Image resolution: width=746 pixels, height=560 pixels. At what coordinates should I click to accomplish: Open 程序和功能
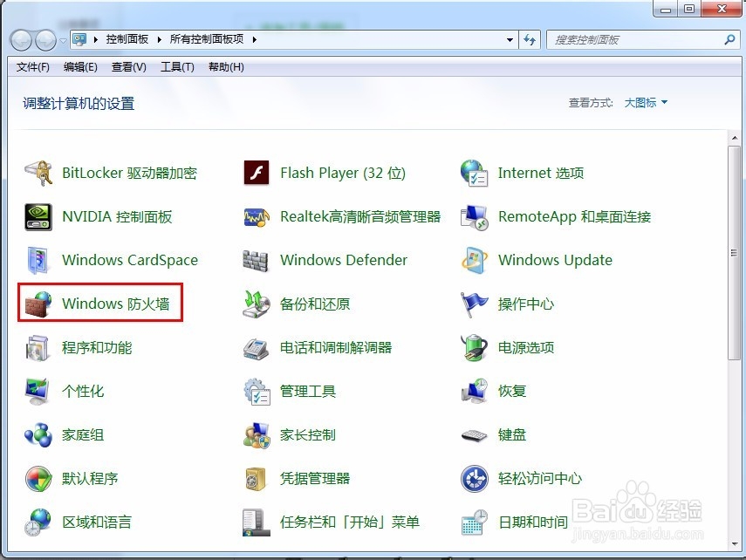(96, 347)
